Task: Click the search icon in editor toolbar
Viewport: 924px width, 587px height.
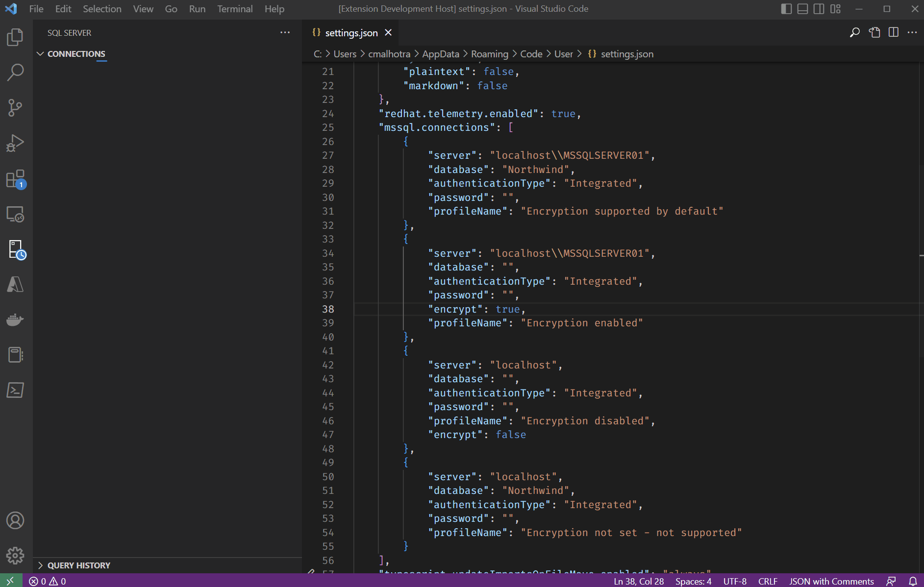Action: [x=854, y=32]
